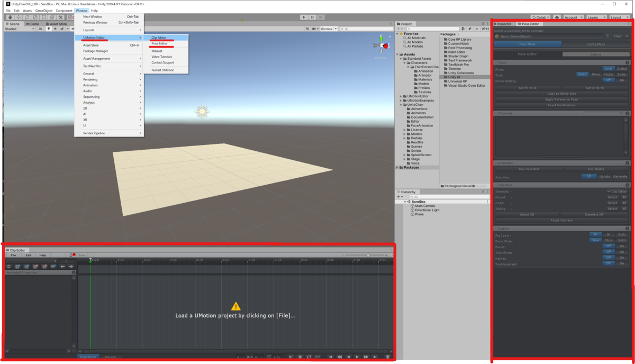This screenshot has width=635, height=364.
Task: Expand the UMotionExamples folder
Action: [x=402, y=101]
